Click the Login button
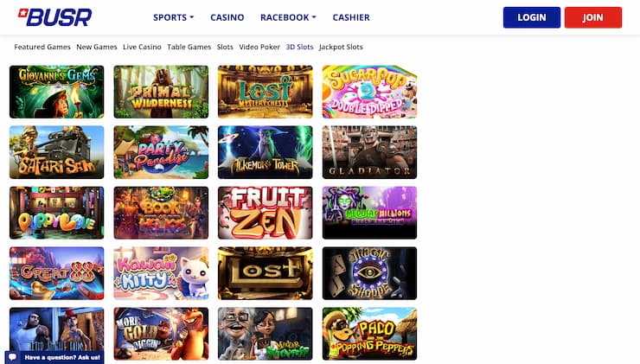Image resolution: width=640 pixels, height=364 pixels. pos(531,17)
